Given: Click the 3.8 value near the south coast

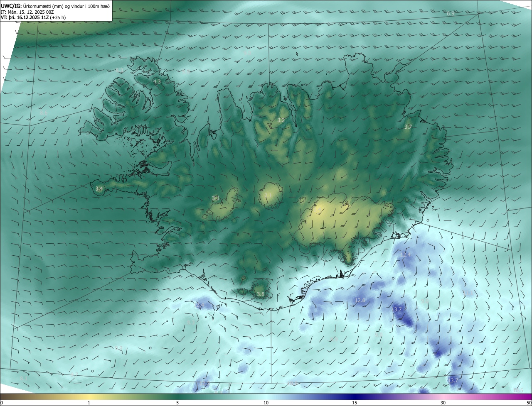Looking at the screenshot, I should coord(261,294).
